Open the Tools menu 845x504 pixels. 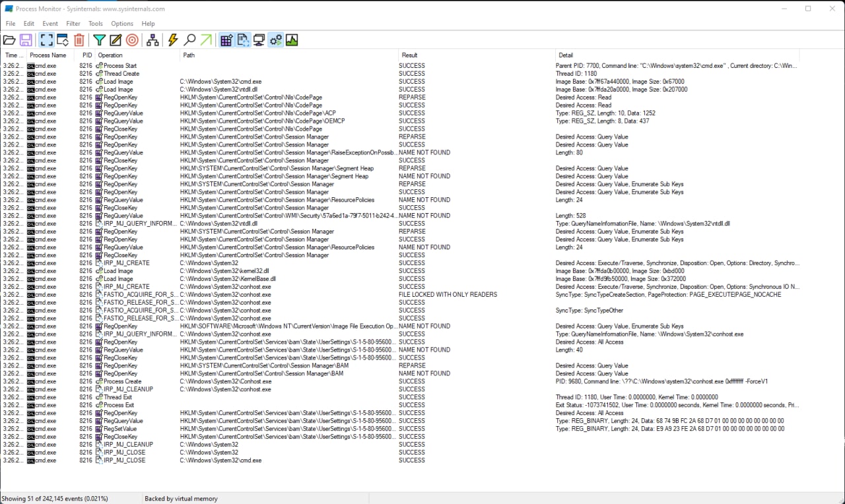tap(96, 24)
